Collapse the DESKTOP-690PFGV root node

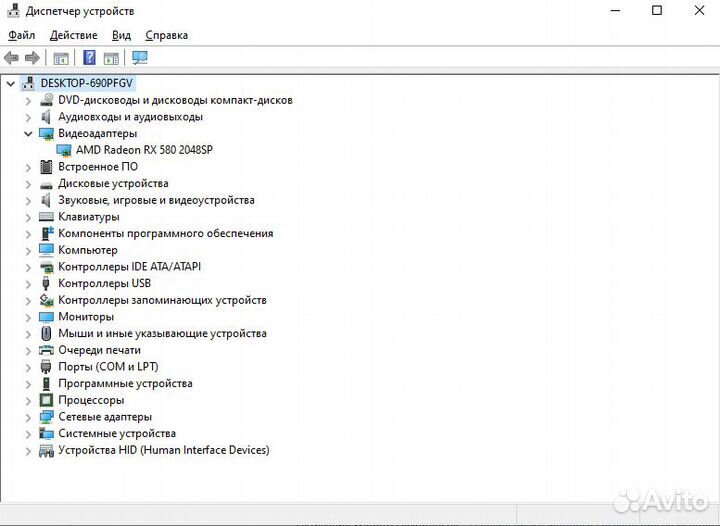click(x=11, y=84)
